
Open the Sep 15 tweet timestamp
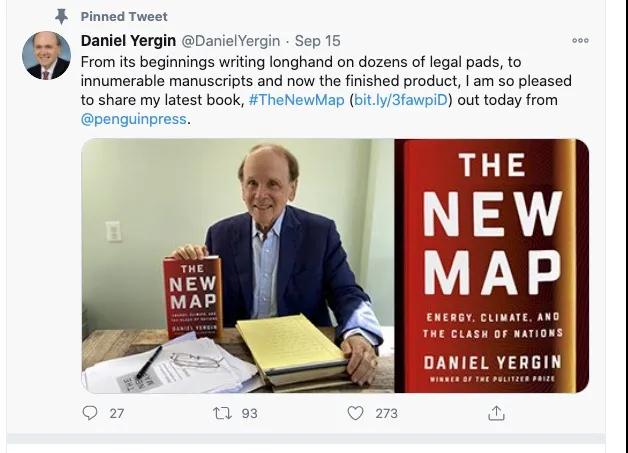pyautogui.click(x=318, y=41)
